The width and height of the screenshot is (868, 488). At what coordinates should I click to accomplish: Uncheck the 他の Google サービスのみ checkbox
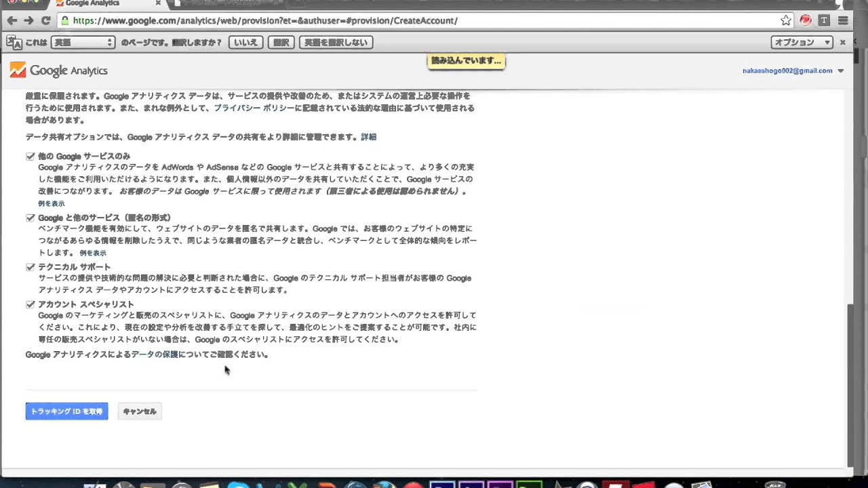point(31,157)
